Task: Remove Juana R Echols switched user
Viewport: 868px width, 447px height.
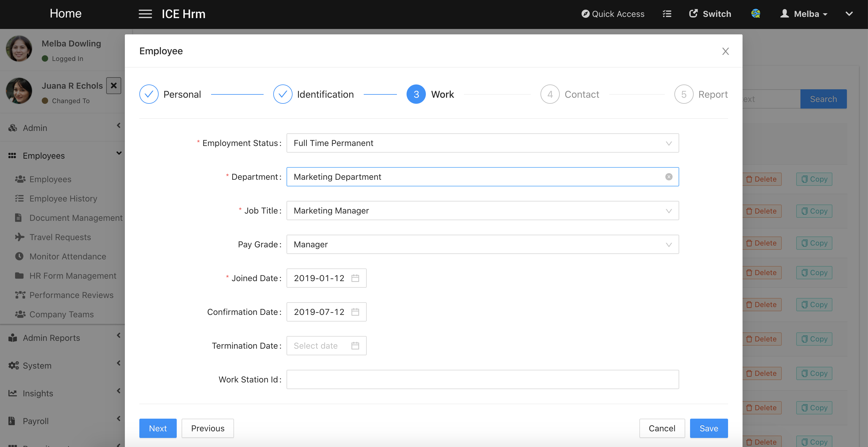Action: [114, 86]
